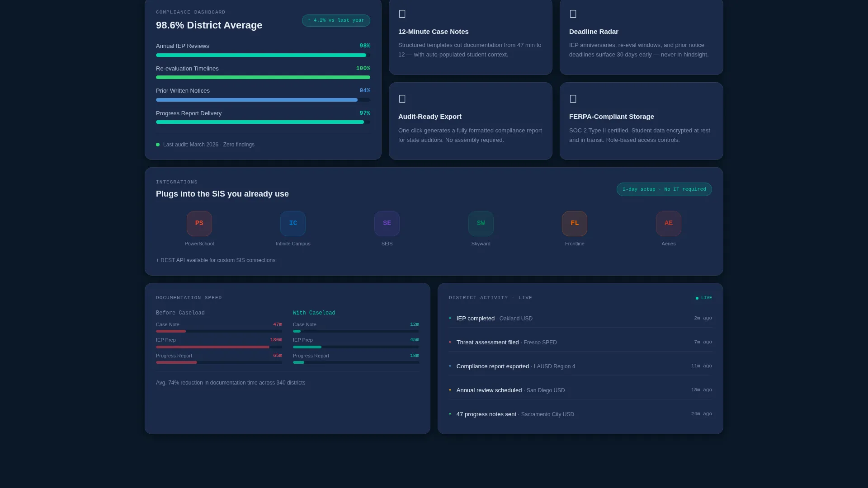Click the Progress Report Delivery progress bar

pos(263,122)
